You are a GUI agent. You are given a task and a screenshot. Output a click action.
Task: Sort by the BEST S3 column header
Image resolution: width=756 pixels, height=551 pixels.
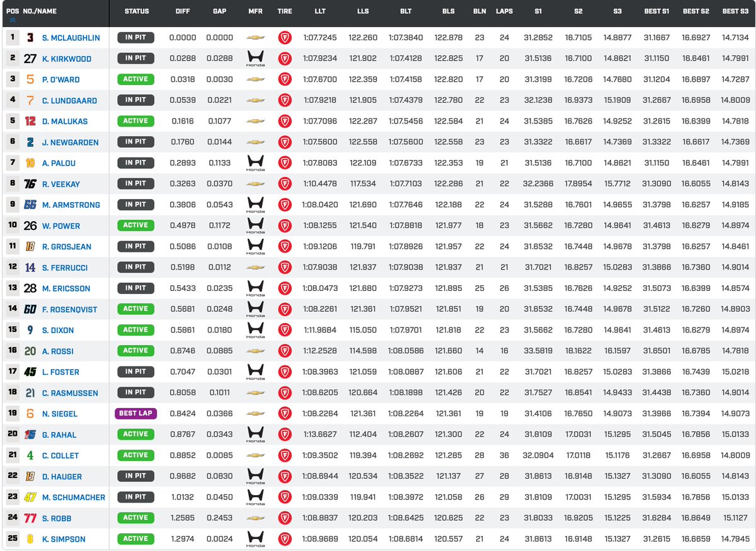pos(735,11)
